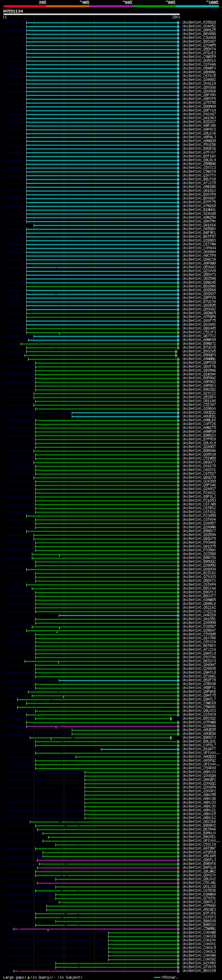Select the UniRef100_B6SIO9 label

click(199, 971)
